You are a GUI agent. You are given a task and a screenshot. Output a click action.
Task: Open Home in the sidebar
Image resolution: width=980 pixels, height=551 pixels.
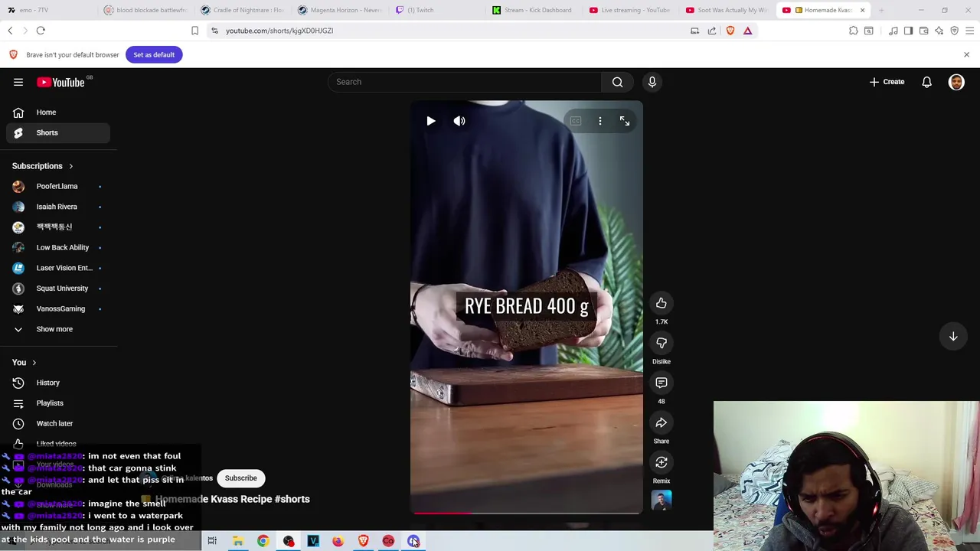(58, 112)
